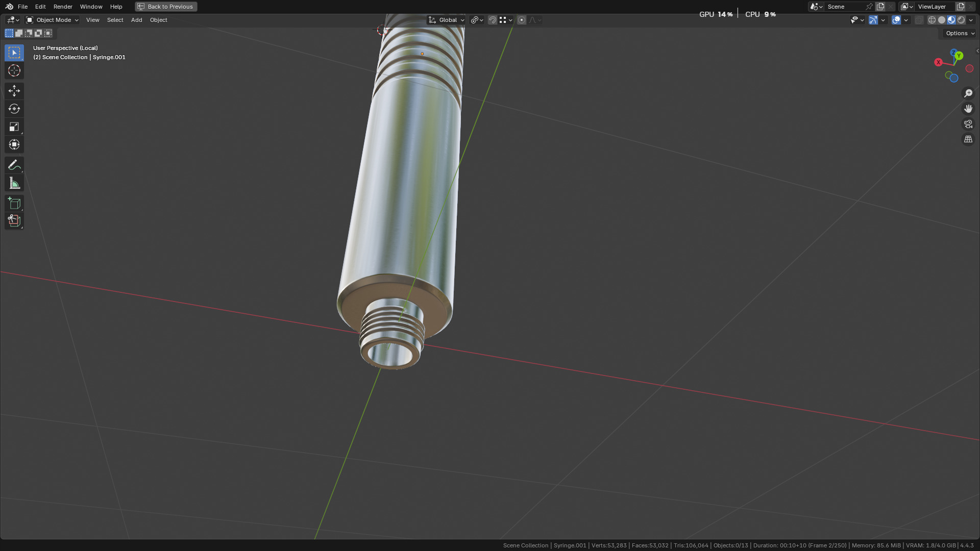Expand the gizmo settings arrow

click(883, 20)
